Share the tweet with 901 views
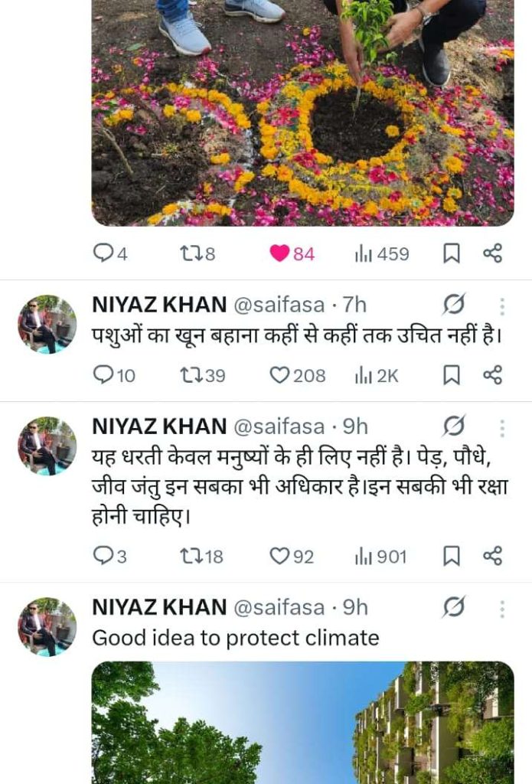This screenshot has height=784, width=532. tap(493, 556)
